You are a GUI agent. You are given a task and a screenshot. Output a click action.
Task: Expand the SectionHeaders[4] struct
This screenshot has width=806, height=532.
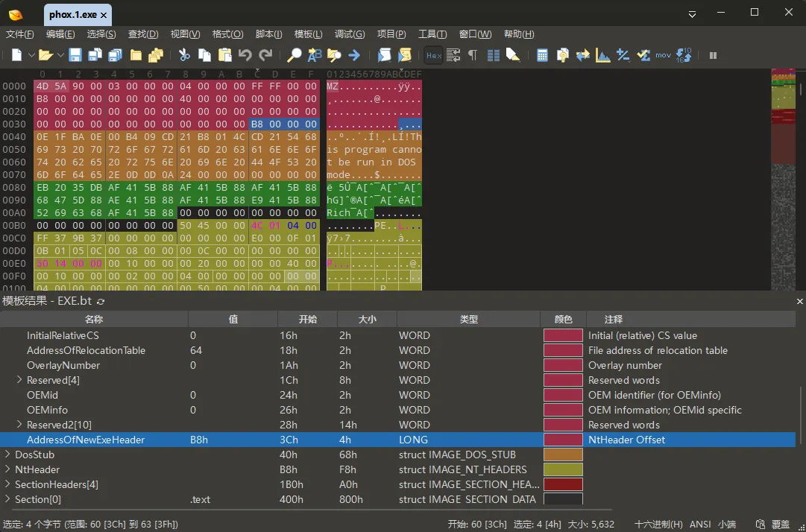7,484
